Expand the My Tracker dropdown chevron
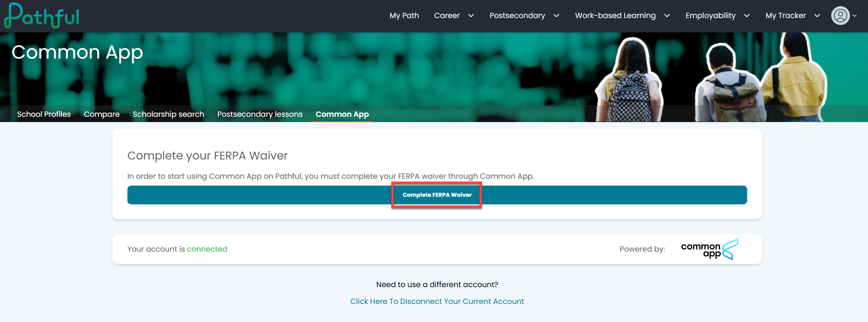Image resolution: width=868 pixels, height=322 pixels. [x=817, y=16]
